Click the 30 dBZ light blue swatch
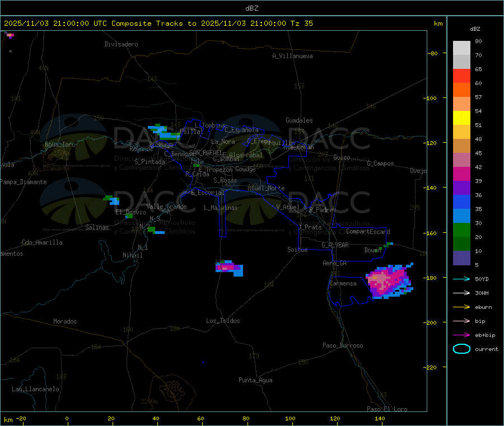 (x=461, y=216)
